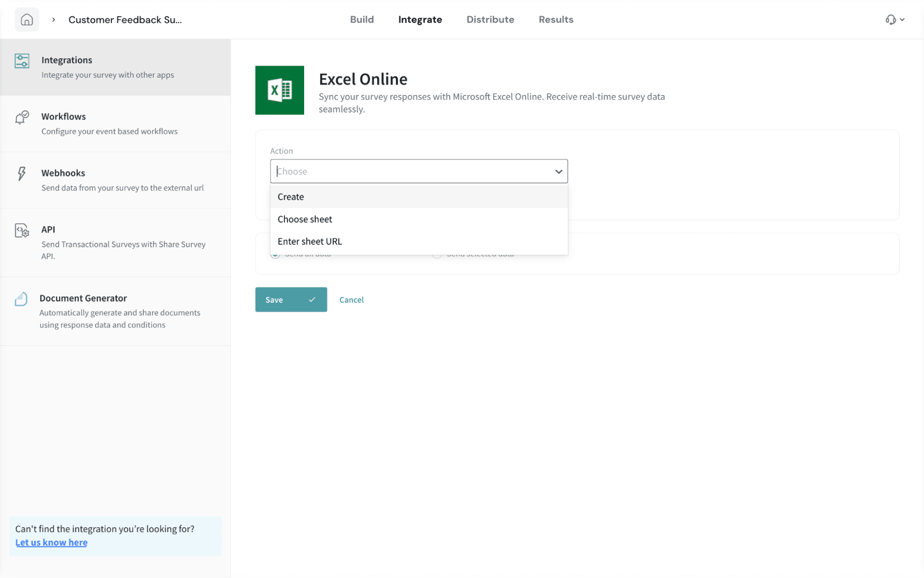This screenshot has width=924, height=578.
Task: Go to the Results tab
Action: pyautogui.click(x=556, y=19)
